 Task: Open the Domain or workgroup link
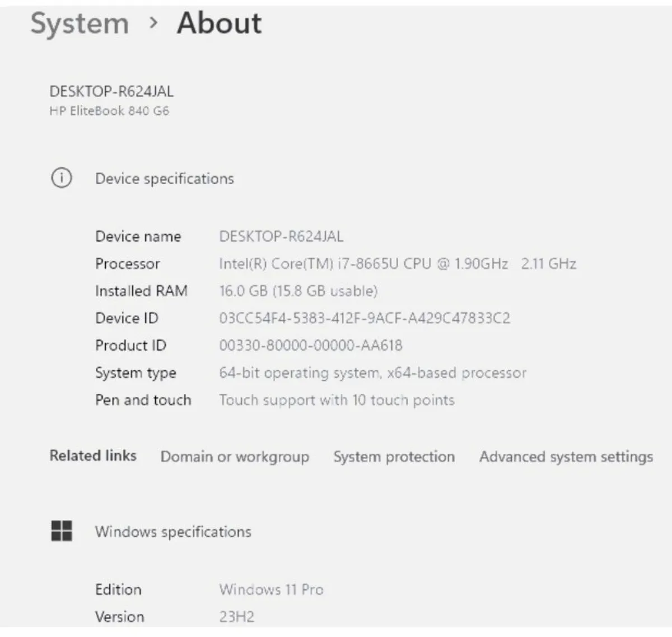(235, 457)
